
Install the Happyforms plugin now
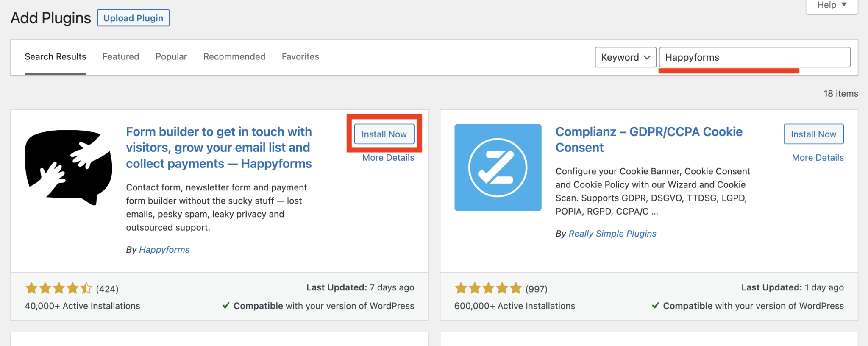384,134
